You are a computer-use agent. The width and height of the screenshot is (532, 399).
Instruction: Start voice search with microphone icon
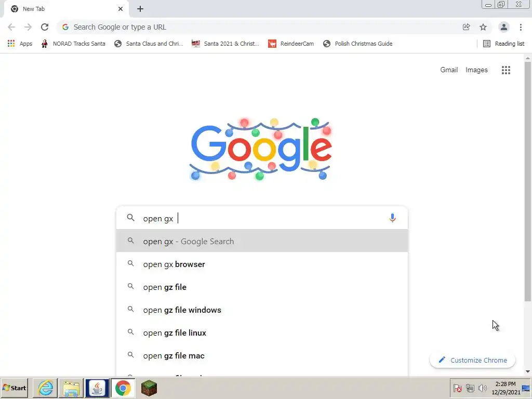(x=392, y=218)
